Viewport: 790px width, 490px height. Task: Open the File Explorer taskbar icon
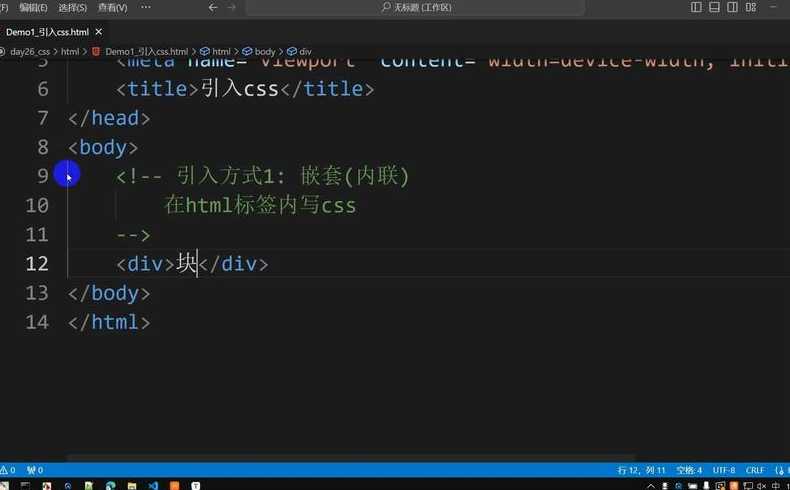132,485
